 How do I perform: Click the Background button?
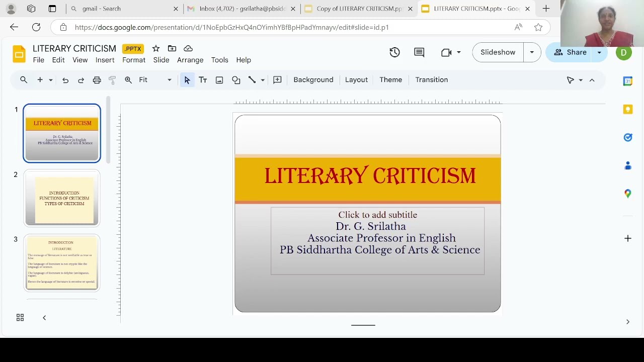tap(313, 80)
